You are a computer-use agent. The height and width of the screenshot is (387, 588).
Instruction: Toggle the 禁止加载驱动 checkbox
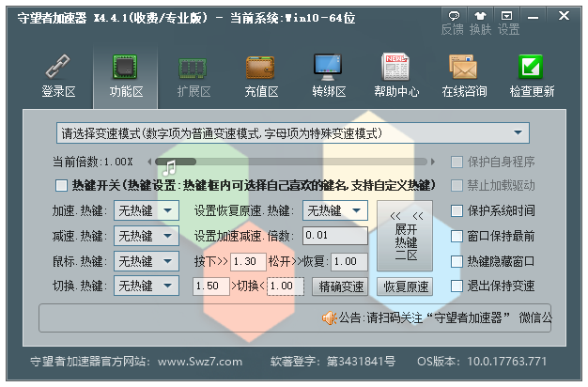pos(456,185)
